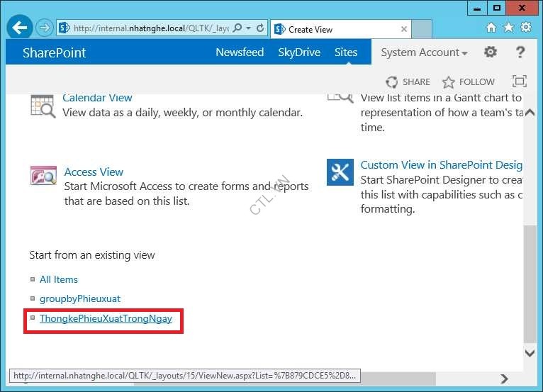Open the address bar search dropdown arrow
The width and height of the screenshot is (543, 392).
point(247,28)
